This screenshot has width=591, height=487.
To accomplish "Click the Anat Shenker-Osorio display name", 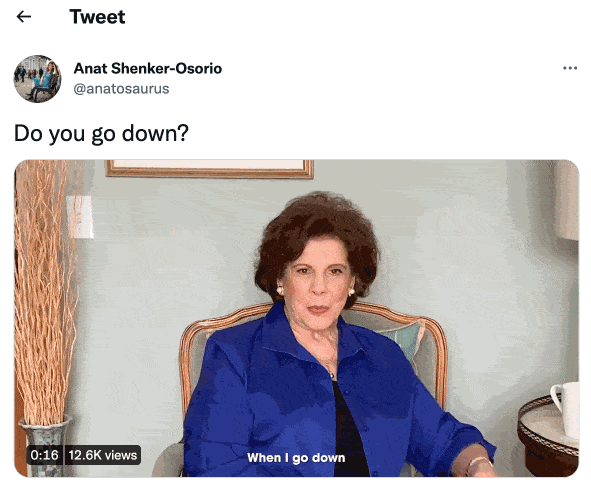I will tap(148, 69).
